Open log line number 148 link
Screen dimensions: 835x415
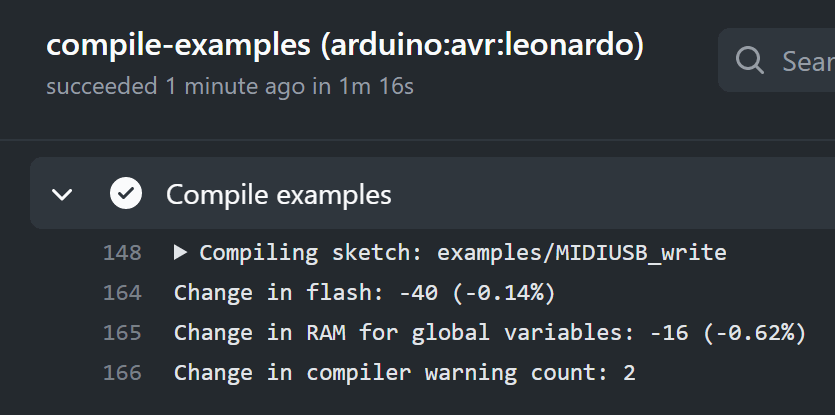[x=122, y=253]
